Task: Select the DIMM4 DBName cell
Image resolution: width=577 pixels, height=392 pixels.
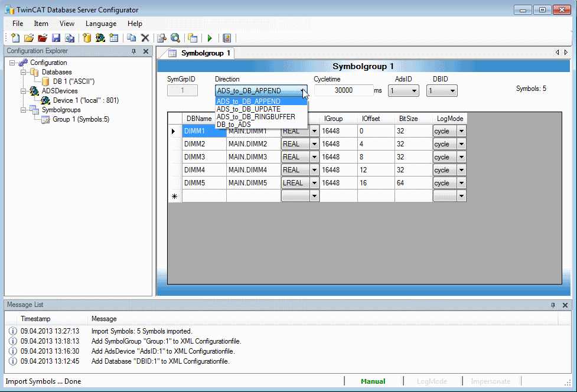Action: coord(204,170)
